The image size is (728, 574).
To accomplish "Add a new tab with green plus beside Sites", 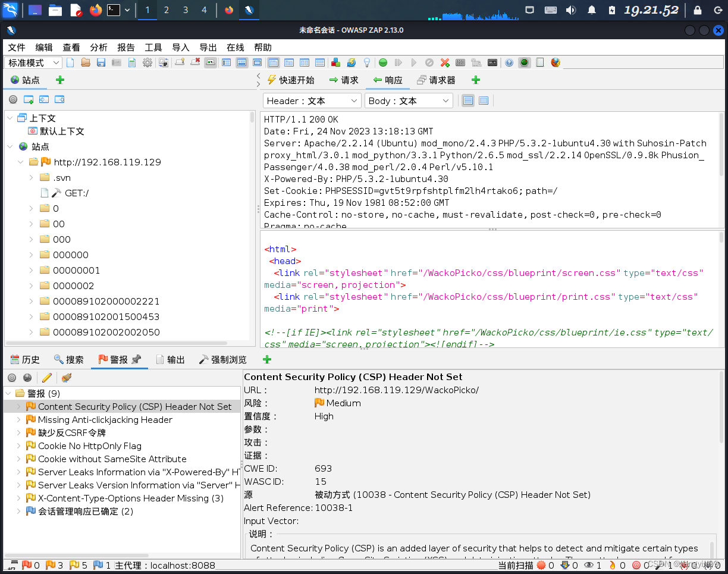I will point(60,80).
